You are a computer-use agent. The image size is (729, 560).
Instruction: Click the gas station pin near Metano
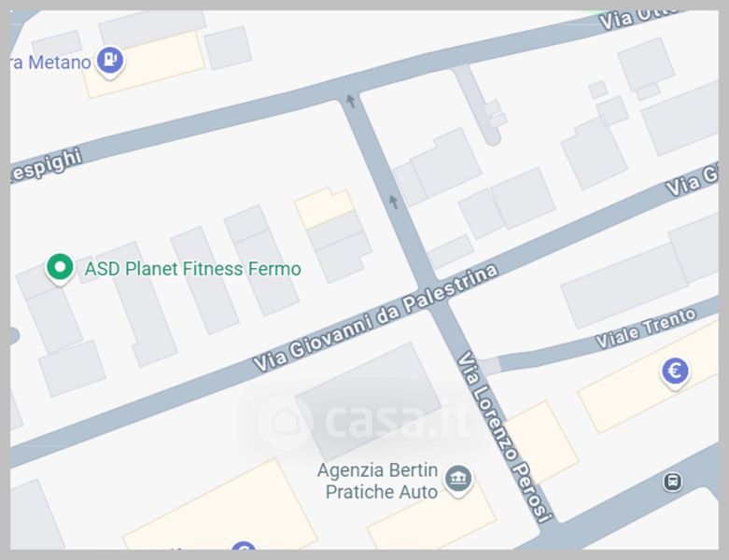[x=110, y=62]
